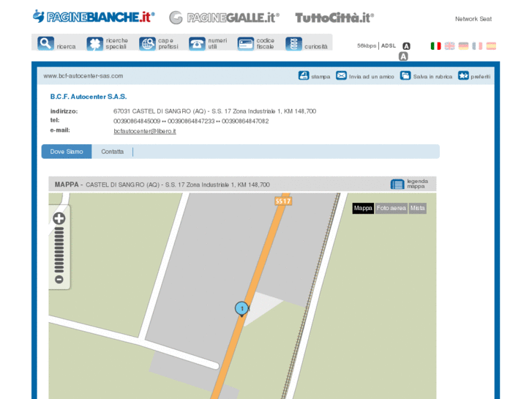Open the Dove Siamo tab

(67, 152)
